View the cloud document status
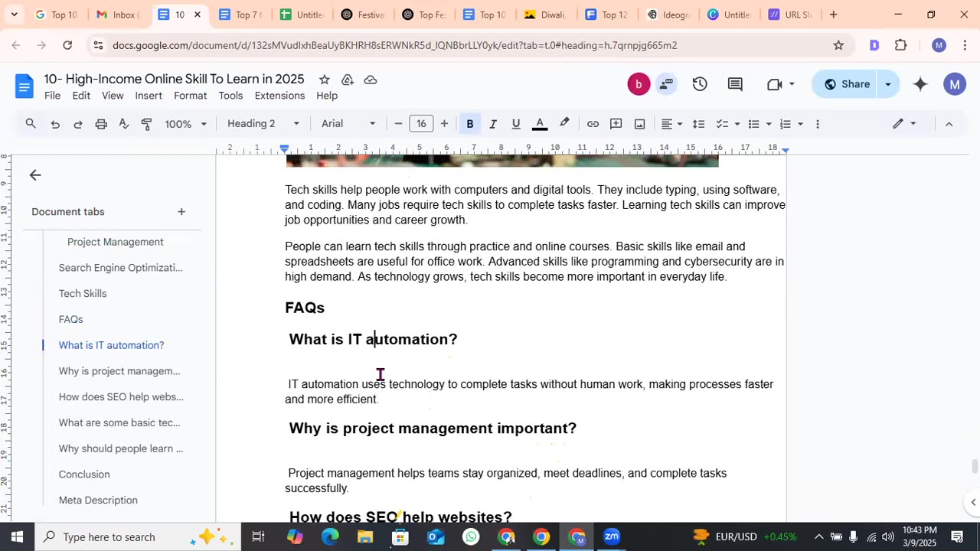980x551 pixels. 371,80
